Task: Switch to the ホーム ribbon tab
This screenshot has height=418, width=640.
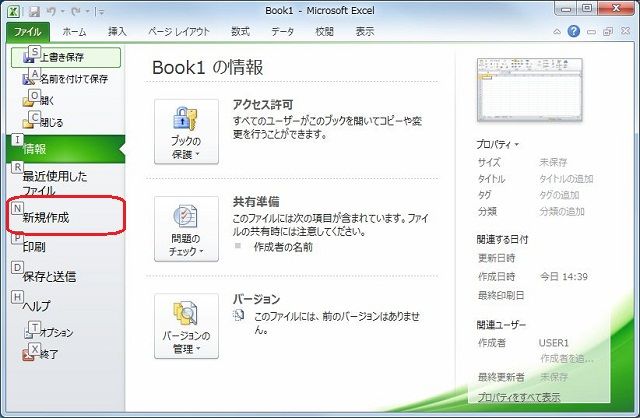Action: point(74,32)
